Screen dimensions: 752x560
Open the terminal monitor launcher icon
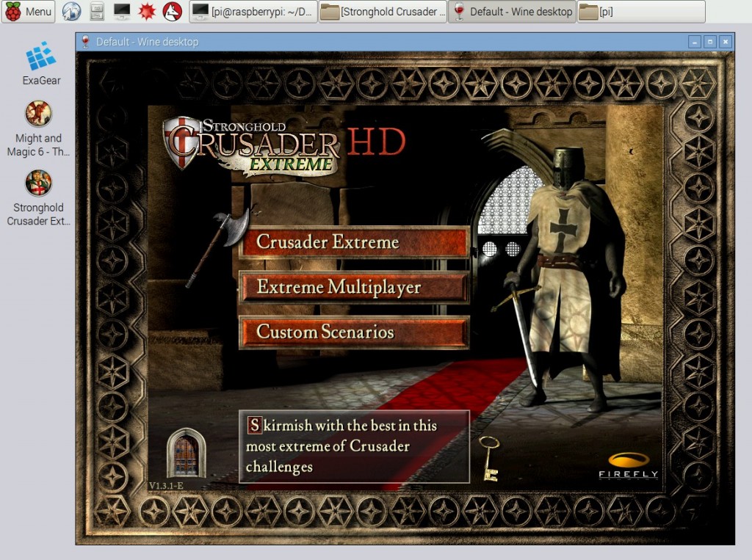click(122, 12)
